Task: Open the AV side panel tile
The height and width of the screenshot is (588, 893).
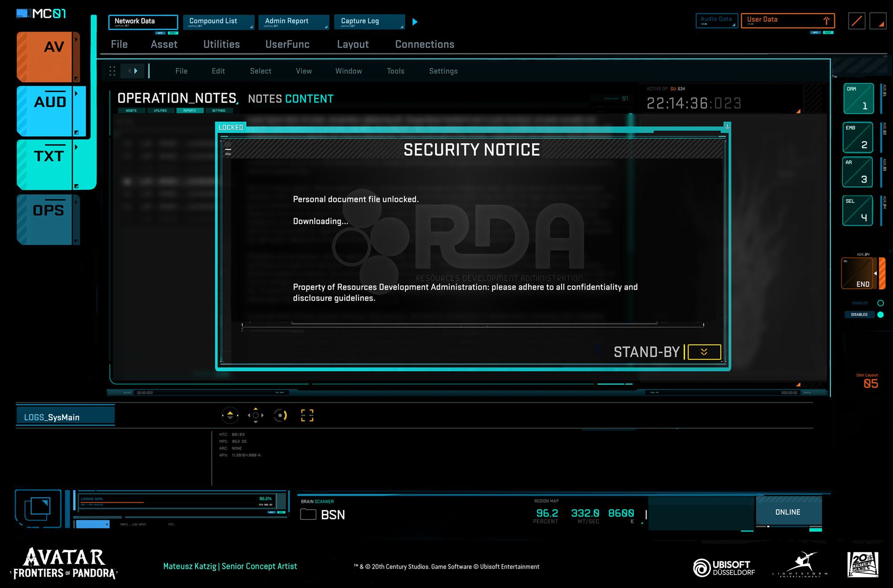Action: pos(48,57)
